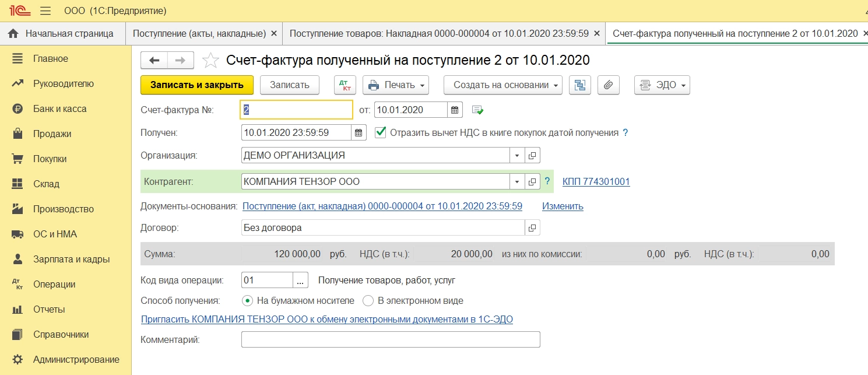Open Администрирование section

pos(76,359)
